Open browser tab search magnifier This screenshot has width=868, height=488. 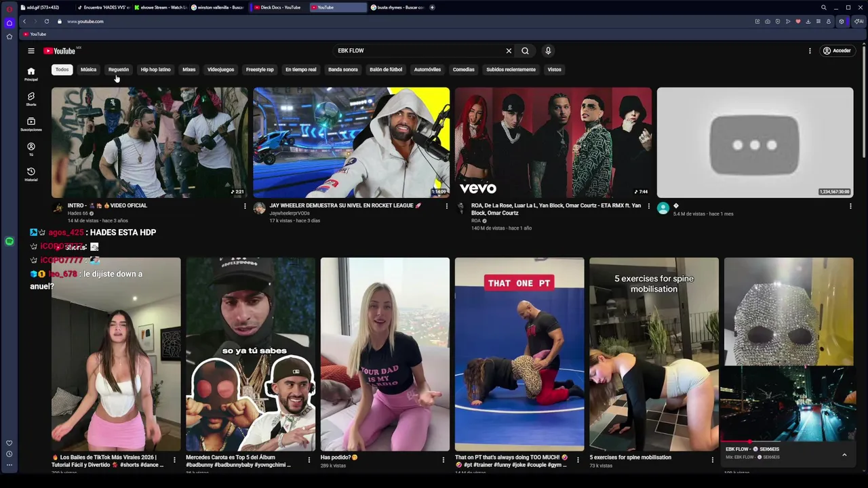click(823, 7)
